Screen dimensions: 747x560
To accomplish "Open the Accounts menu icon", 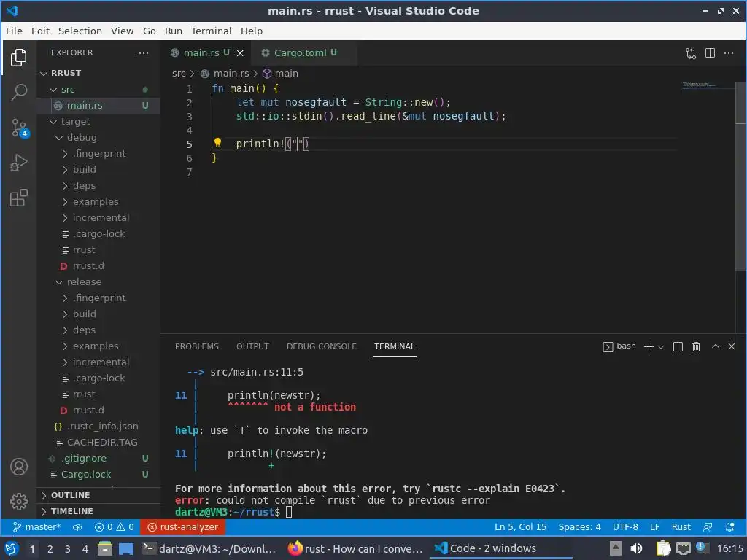I will (x=18, y=467).
